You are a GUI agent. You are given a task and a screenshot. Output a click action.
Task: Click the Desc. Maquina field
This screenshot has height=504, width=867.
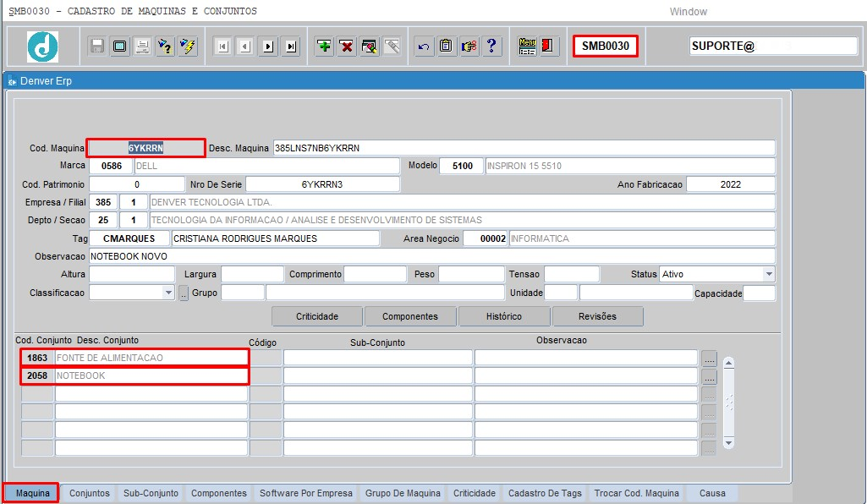pyautogui.click(x=524, y=148)
